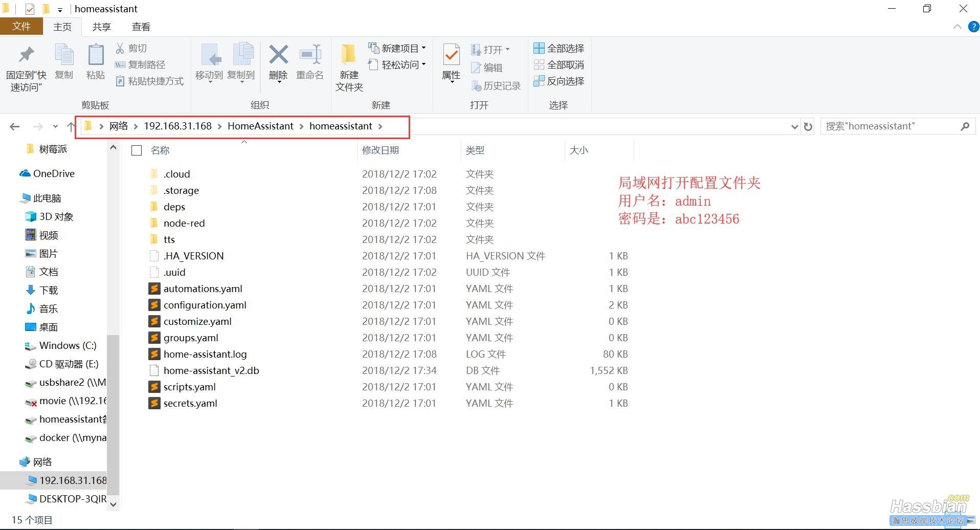Click the Help question mark icon
This screenshot has width=980, height=530.
click(x=974, y=27)
